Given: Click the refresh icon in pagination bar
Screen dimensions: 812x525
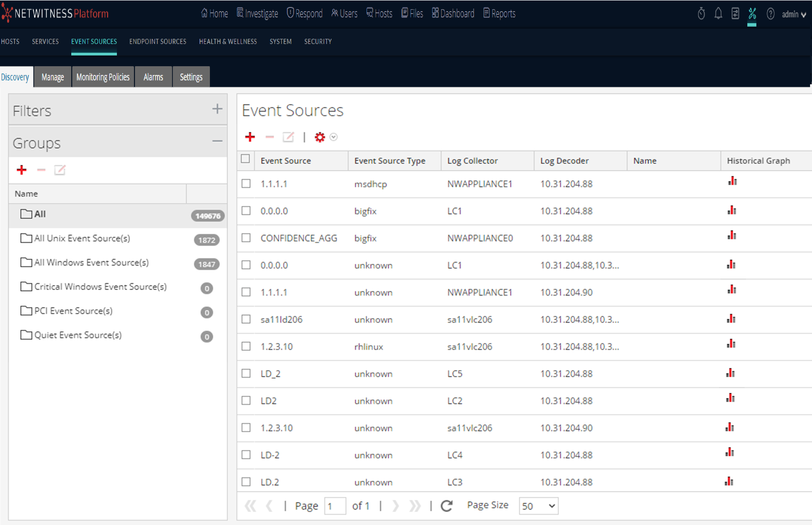Looking at the screenshot, I should tap(446, 506).
